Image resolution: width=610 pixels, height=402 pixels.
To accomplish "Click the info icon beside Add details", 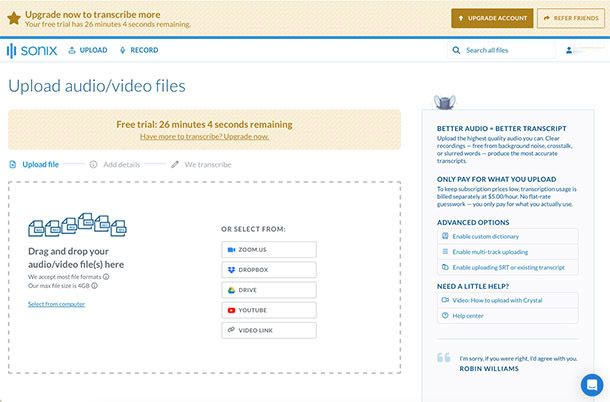I will [93, 165].
